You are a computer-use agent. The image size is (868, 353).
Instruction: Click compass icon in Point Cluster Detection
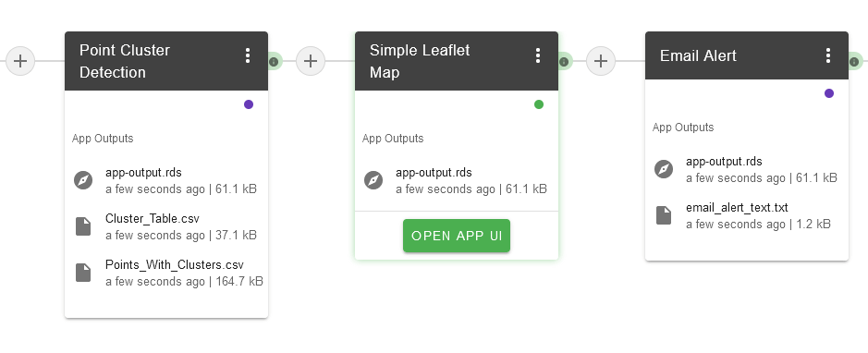point(83,180)
